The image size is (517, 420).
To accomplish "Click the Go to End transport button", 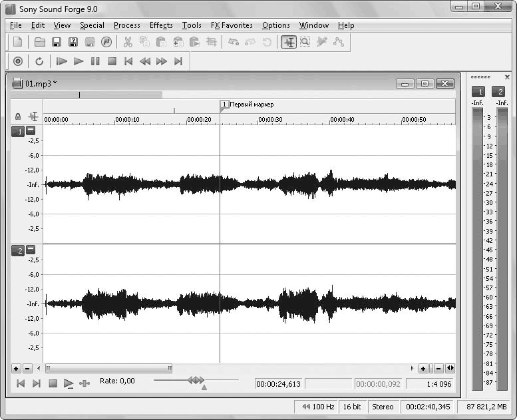I will [178, 61].
